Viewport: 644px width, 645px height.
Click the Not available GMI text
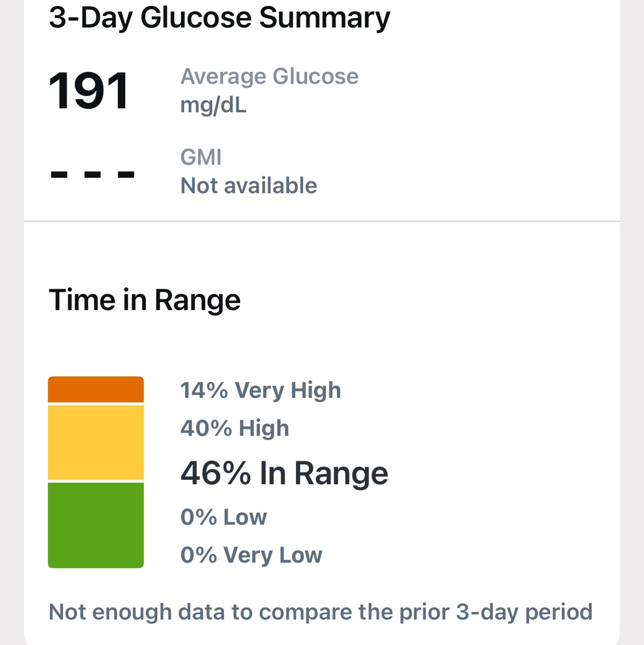tap(249, 186)
